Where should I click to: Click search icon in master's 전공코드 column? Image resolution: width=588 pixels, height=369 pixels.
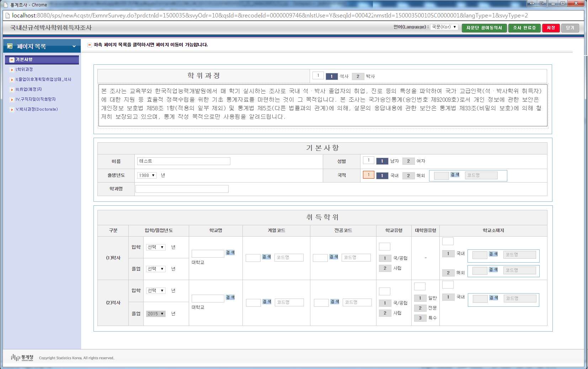(334, 302)
